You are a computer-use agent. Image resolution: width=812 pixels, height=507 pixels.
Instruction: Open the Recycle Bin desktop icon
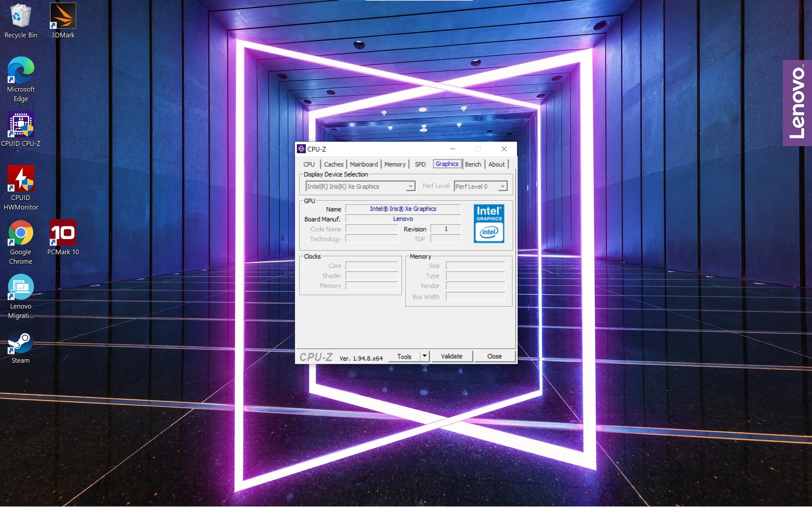(x=21, y=21)
